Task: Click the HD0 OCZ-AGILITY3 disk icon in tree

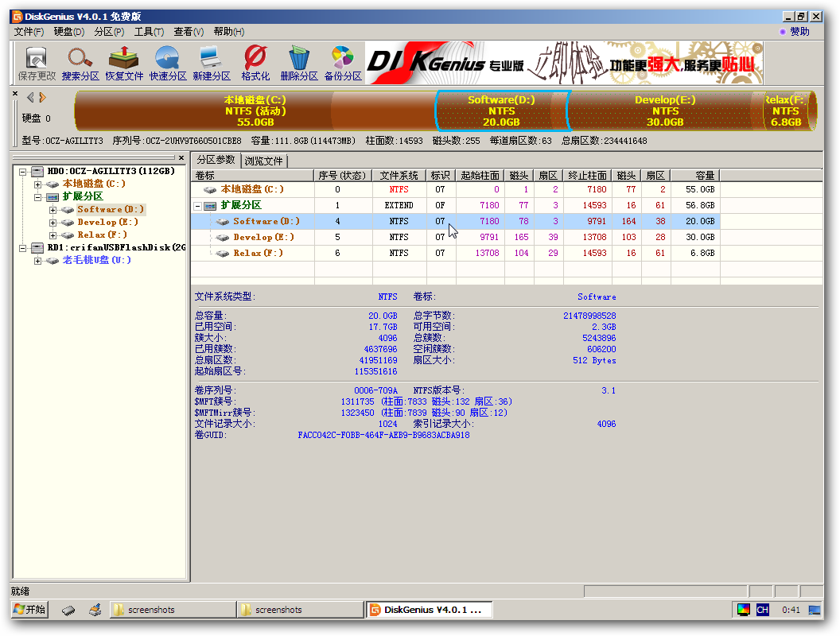Action: point(37,171)
